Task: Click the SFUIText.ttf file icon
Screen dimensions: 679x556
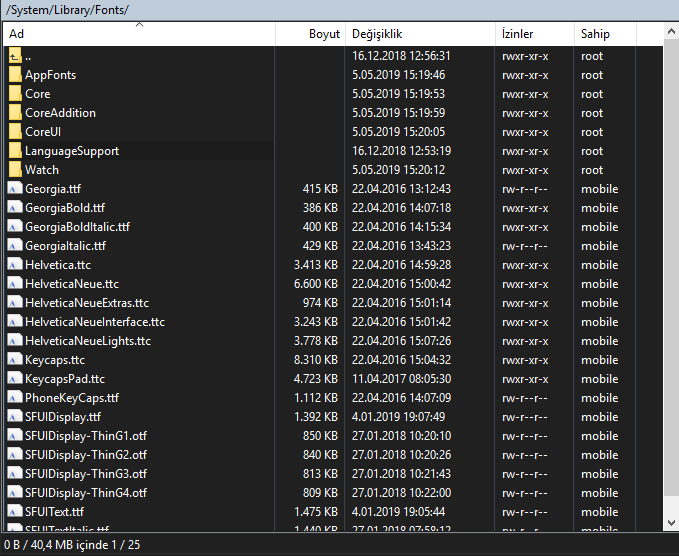Action: click(14, 512)
